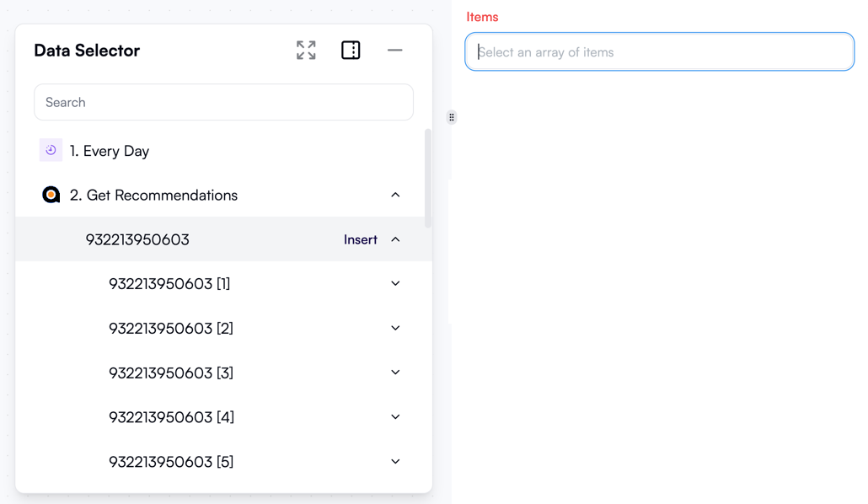The width and height of the screenshot is (868, 504).
Task: Expand item 932213950603 [3]
Action: 395,372
